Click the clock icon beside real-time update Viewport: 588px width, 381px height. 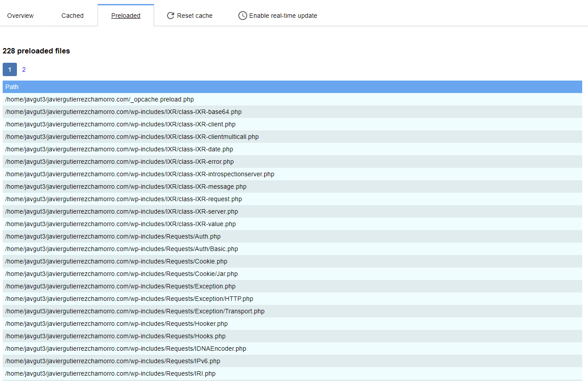click(242, 15)
